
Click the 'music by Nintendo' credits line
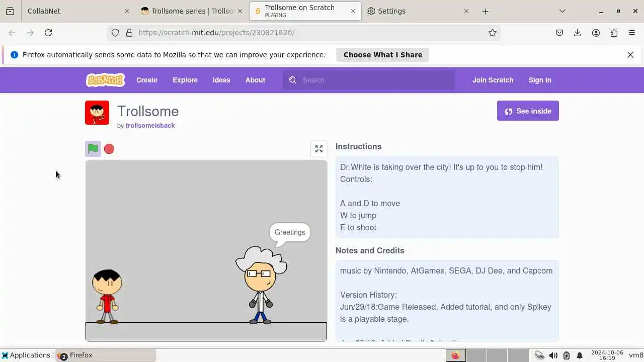point(446,270)
